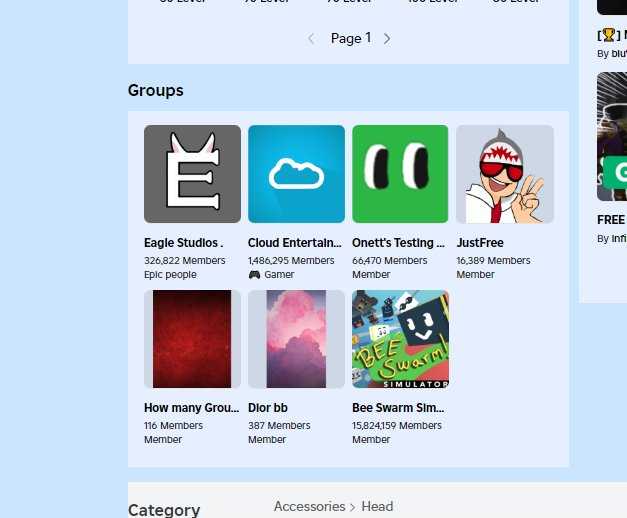Click the 387 Members text
627x518 pixels.
tap(279, 426)
